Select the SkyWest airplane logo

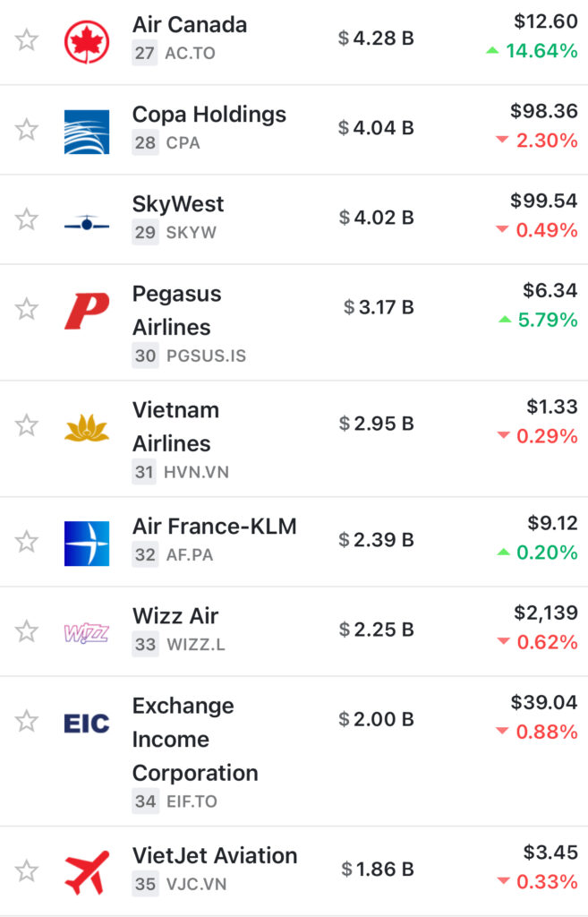(x=87, y=223)
